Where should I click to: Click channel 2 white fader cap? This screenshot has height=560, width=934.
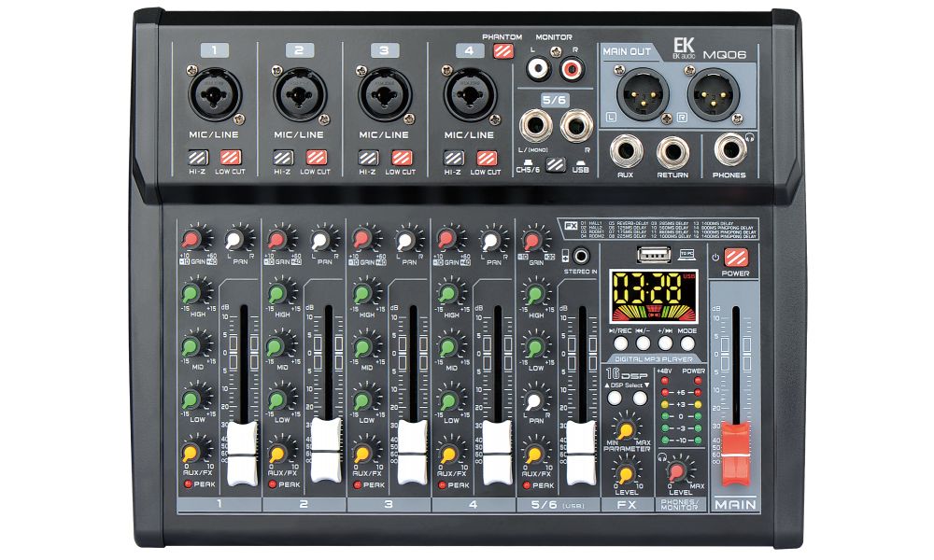pos(326,449)
